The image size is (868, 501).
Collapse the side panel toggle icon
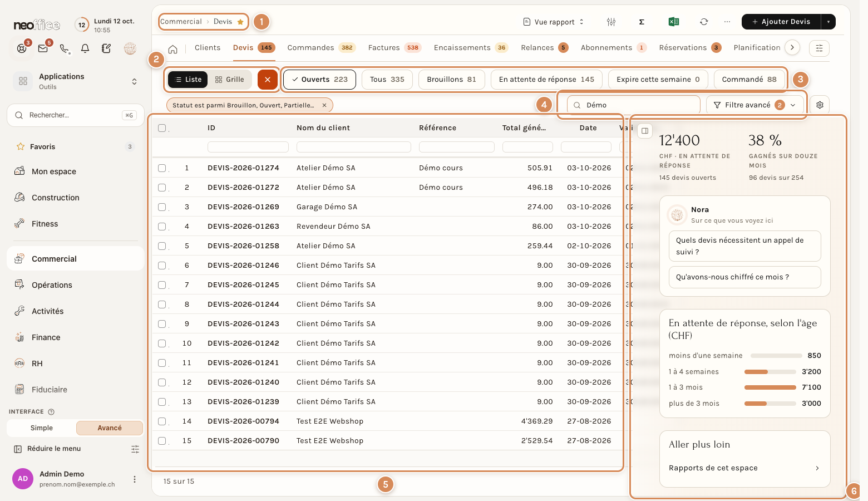(x=645, y=131)
